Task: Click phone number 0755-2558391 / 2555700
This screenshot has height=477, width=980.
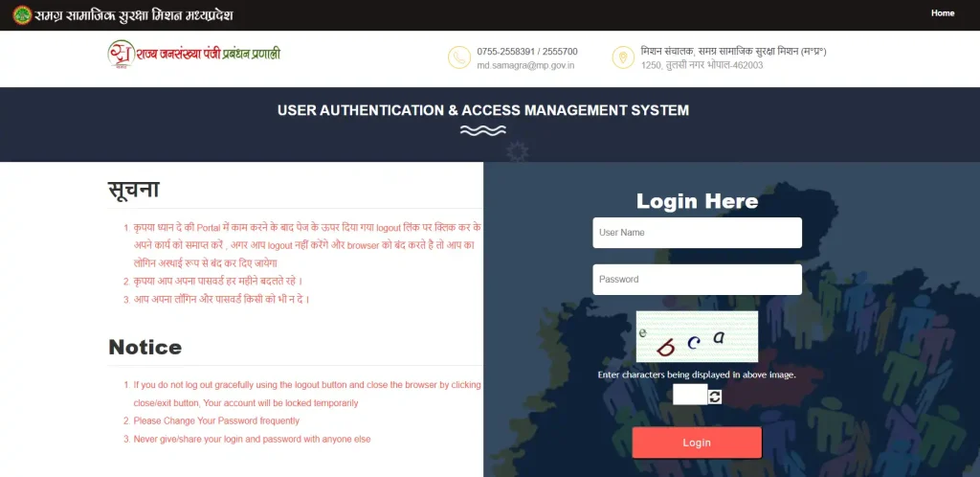Action: (527, 52)
